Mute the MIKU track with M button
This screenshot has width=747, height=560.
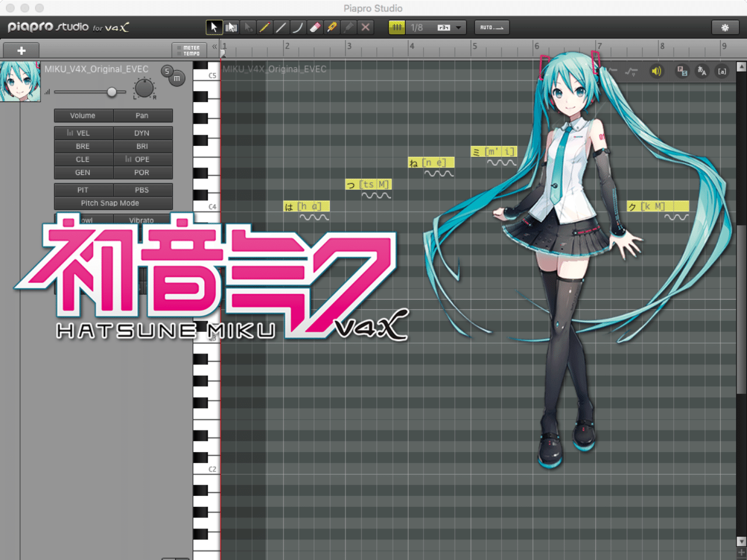pyautogui.click(x=177, y=79)
